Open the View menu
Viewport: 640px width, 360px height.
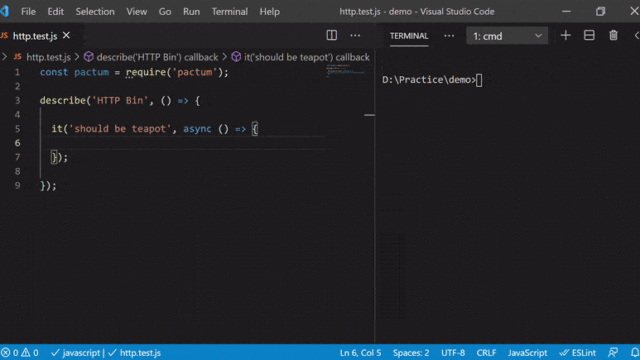(136, 11)
